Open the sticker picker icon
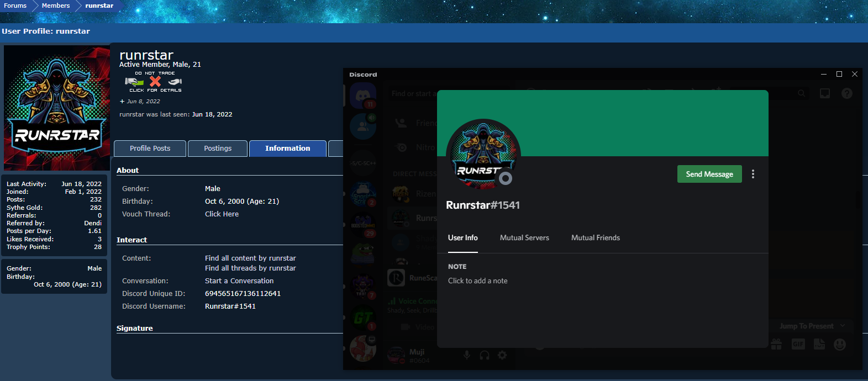 [819, 345]
